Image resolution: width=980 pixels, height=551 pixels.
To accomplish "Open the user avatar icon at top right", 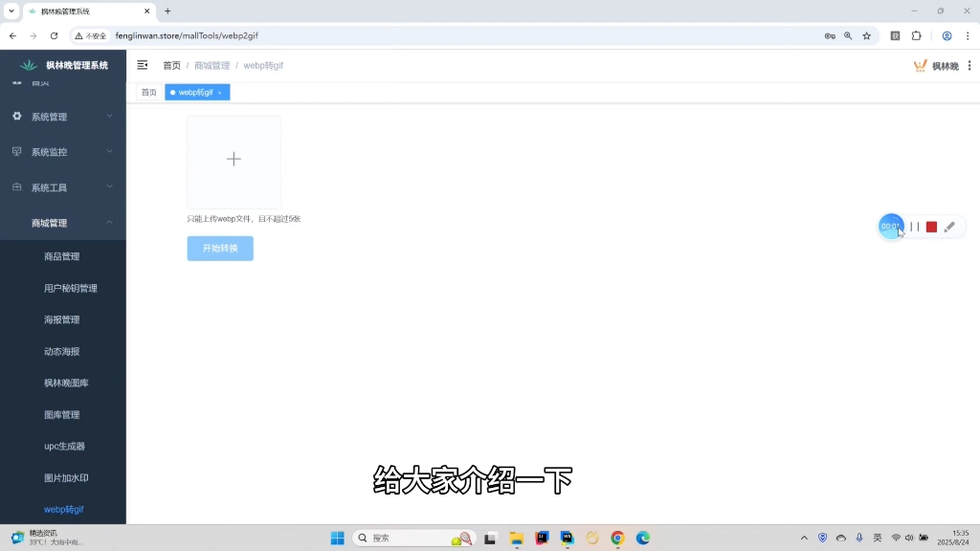I will [x=920, y=66].
